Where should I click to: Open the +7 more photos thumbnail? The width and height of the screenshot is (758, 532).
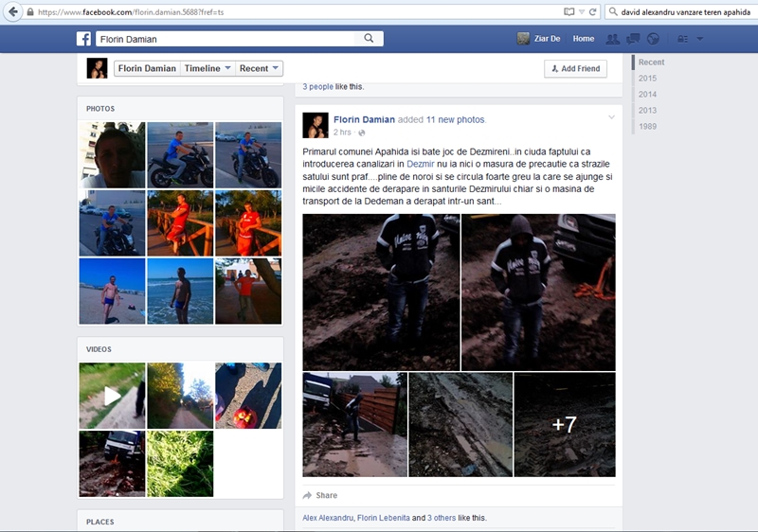click(x=564, y=424)
